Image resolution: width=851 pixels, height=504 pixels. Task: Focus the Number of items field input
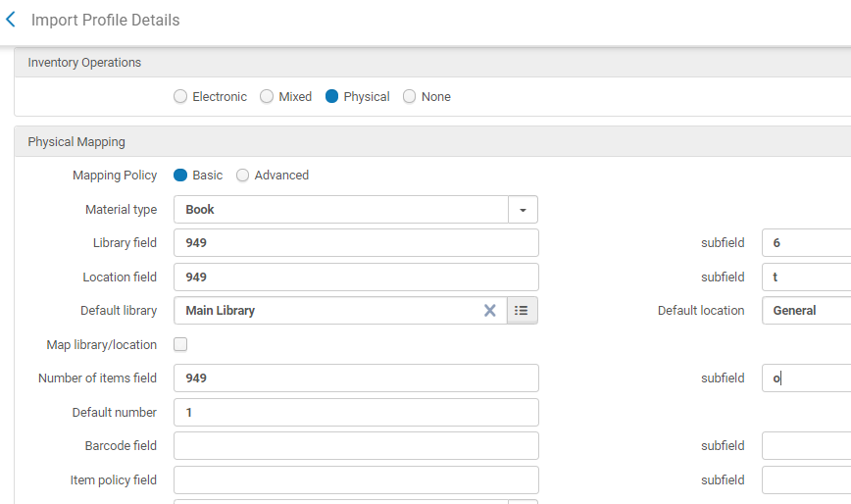click(x=356, y=378)
